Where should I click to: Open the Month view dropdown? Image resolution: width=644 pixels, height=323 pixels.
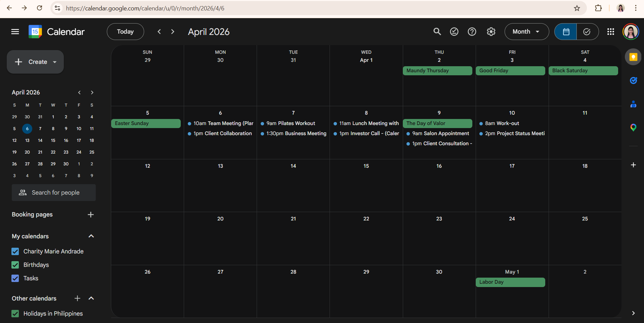pos(526,32)
